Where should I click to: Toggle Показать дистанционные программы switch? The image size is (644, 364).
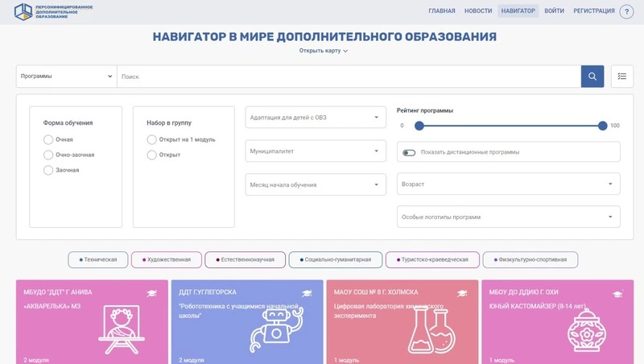410,152
